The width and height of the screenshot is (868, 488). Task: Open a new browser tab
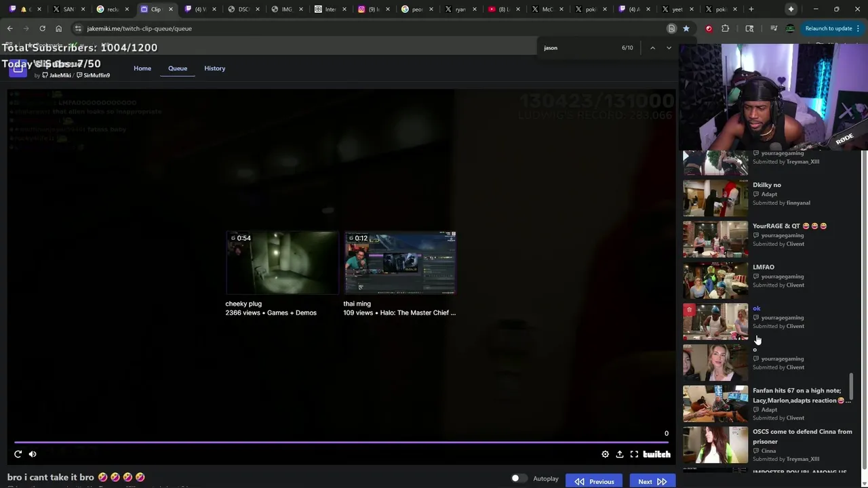coord(751,9)
